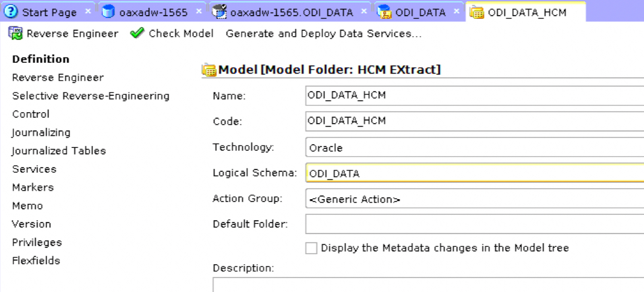Click the ODI_DATA tab icon
This screenshot has width=644, height=292.
point(383,12)
